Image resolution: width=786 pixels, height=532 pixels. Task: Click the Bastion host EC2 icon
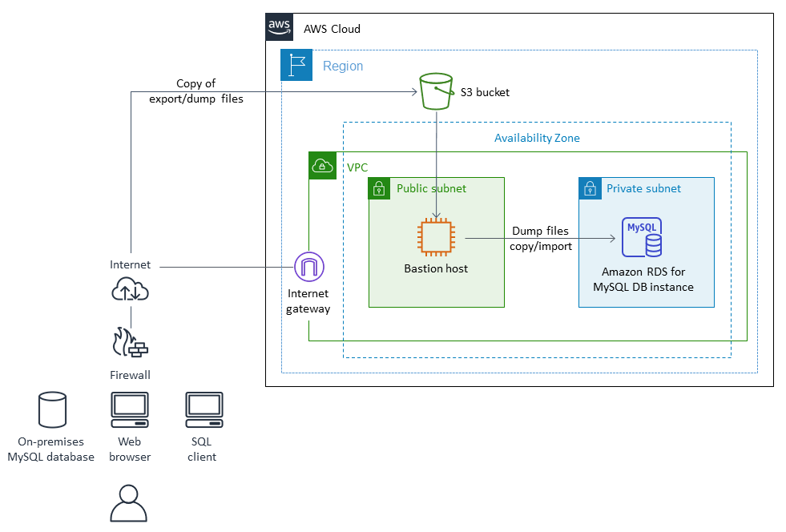(436, 236)
